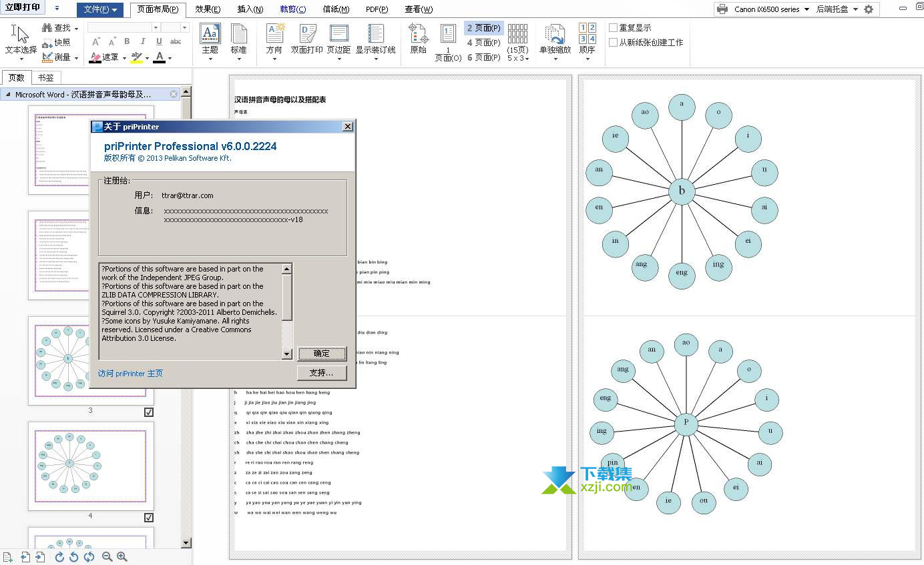This screenshot has height=565, width=924.
Task: Click the Individual scaling (单独缩放) icon
Action: click(555, 33)
